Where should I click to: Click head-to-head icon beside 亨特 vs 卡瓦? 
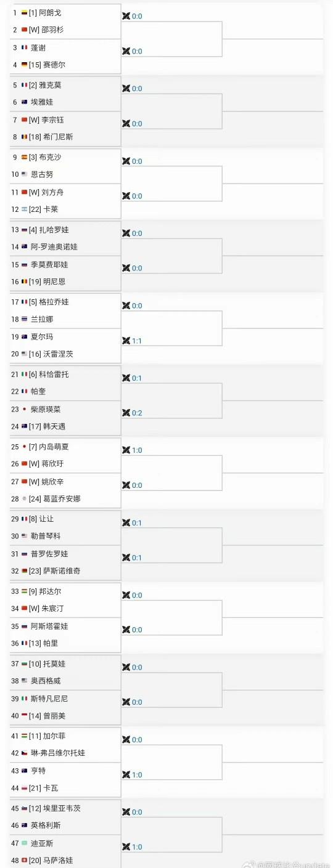[126, 774]
